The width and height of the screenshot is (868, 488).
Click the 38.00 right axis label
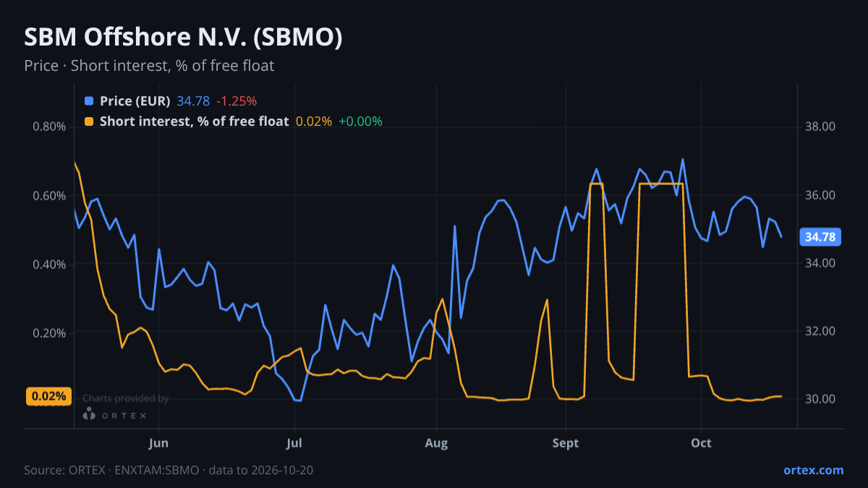tap(820, 127)
